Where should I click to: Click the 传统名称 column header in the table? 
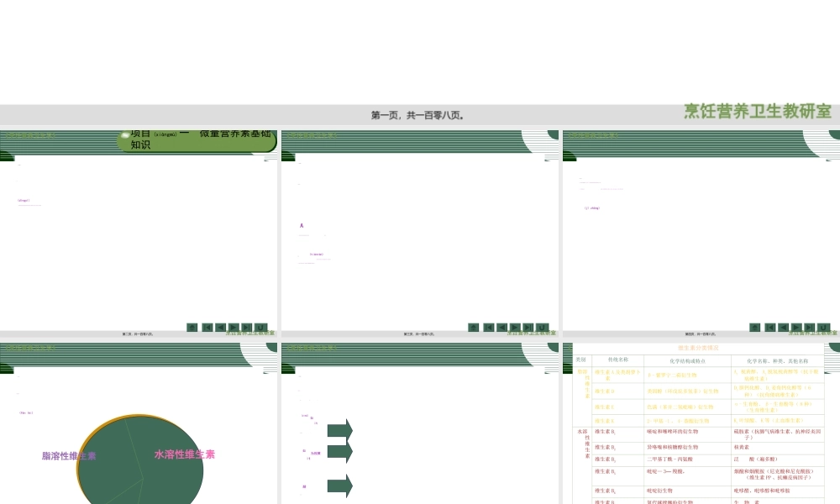pos(617,360)
